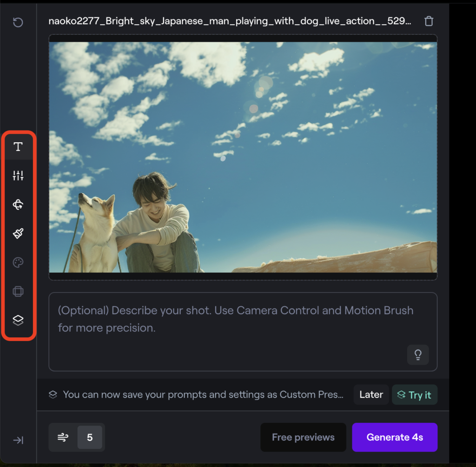Start generation with Generate 4s
Screen dimensions: 476x467
point(395,437)
